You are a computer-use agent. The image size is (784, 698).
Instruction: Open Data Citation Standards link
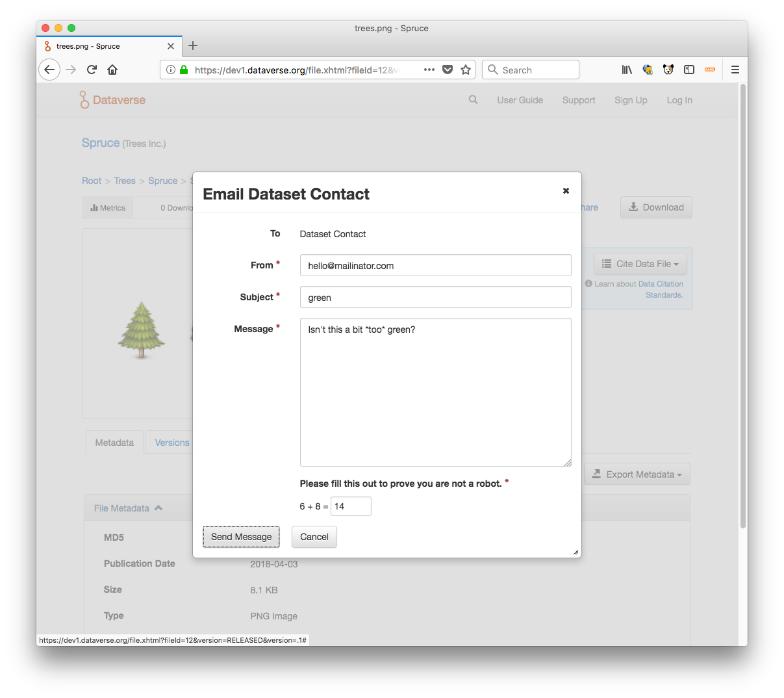[661, 289]
